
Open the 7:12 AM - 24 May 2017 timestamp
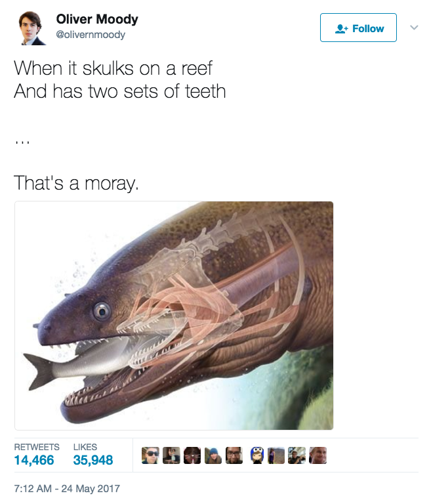[x=67, y=488]
